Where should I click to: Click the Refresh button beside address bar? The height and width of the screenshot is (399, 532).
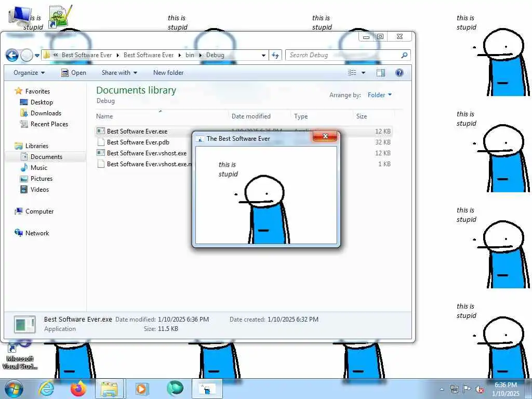pos(275,55)
